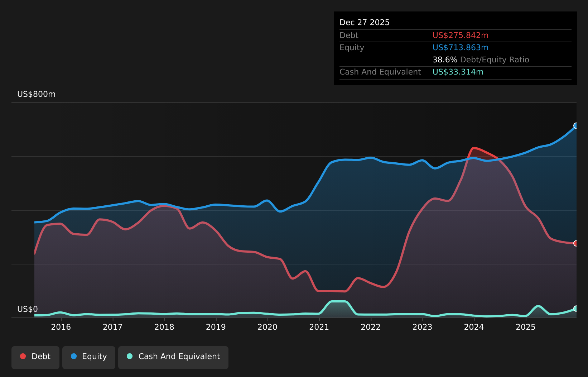Screen dimensions: 588x377
Task: Click the Debt endpoint marker on chart
Action: tap(576, 243)
